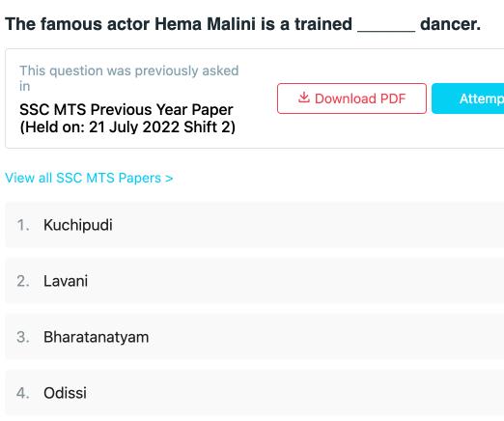The height and width of the screenshot is (421, 504).
Task: Click the SSC MTS Previous Year Paper title
Action: pyautogui.click(x=126, y=110)
